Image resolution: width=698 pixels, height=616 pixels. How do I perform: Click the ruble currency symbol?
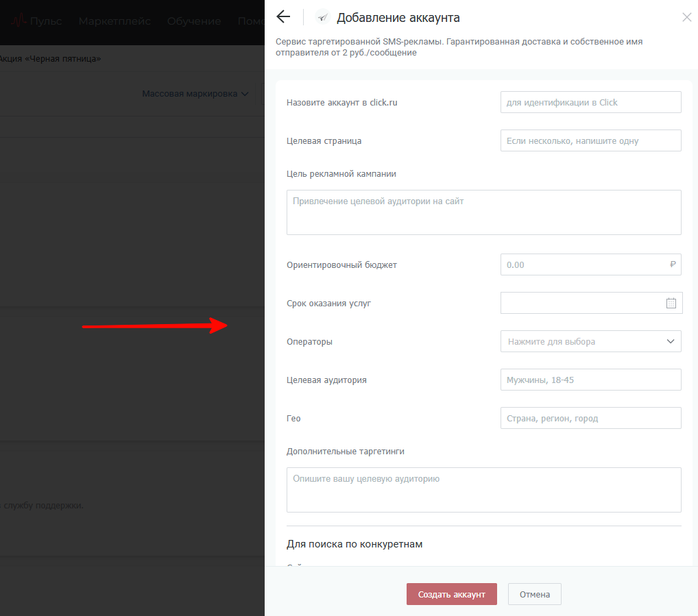pyautogui.click(x=673, y=264)
